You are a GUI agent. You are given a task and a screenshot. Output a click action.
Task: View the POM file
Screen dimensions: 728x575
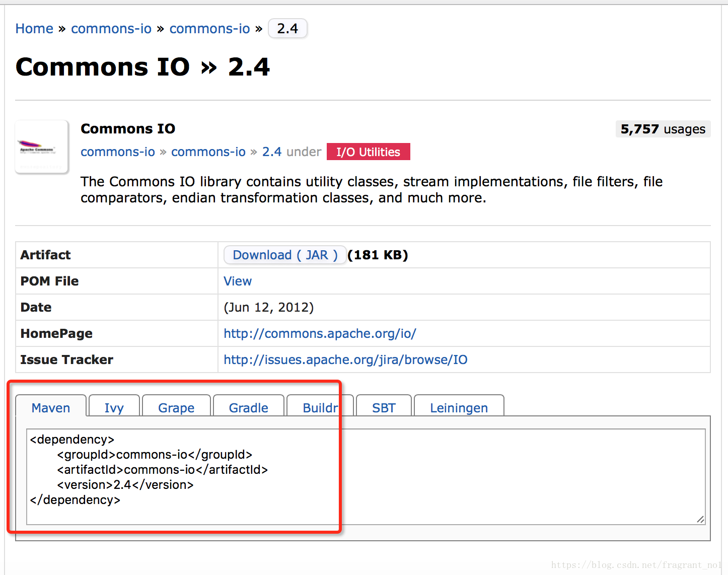click(x=238, y=281)
